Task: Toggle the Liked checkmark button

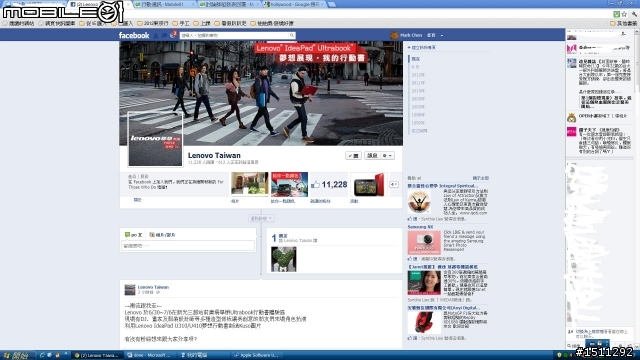Action: (353, 156)
